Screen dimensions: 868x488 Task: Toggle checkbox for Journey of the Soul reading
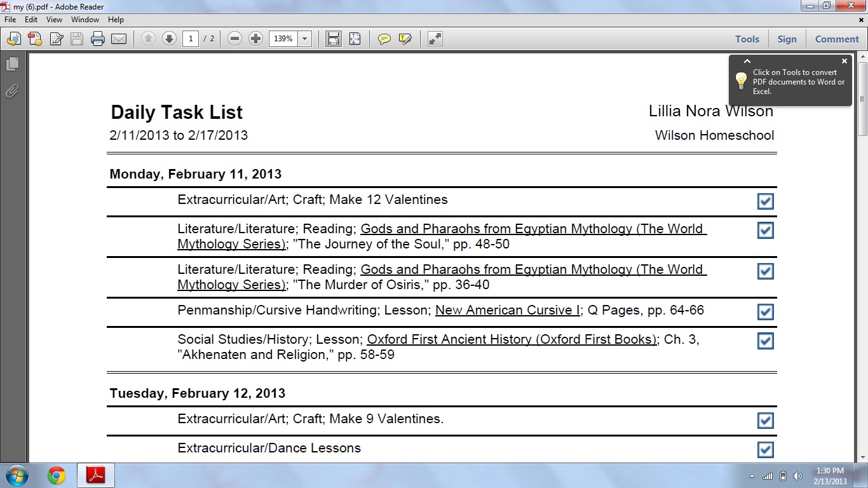point(766,231)
